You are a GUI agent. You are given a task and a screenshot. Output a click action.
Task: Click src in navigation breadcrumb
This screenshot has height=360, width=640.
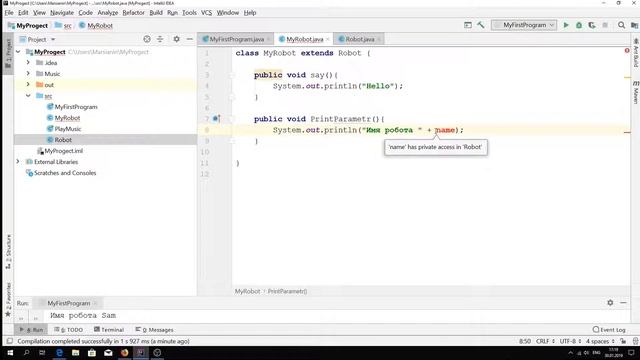tap(67, 26)
